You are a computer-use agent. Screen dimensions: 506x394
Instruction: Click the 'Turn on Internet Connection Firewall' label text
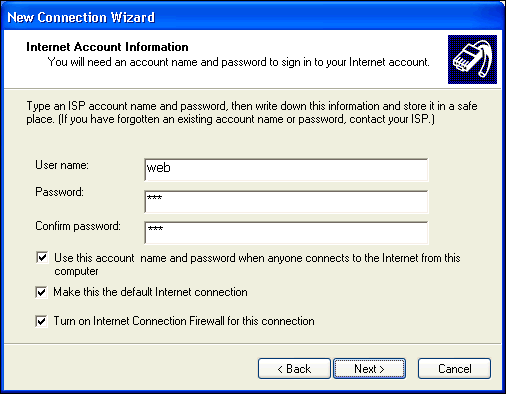(184, 321)
